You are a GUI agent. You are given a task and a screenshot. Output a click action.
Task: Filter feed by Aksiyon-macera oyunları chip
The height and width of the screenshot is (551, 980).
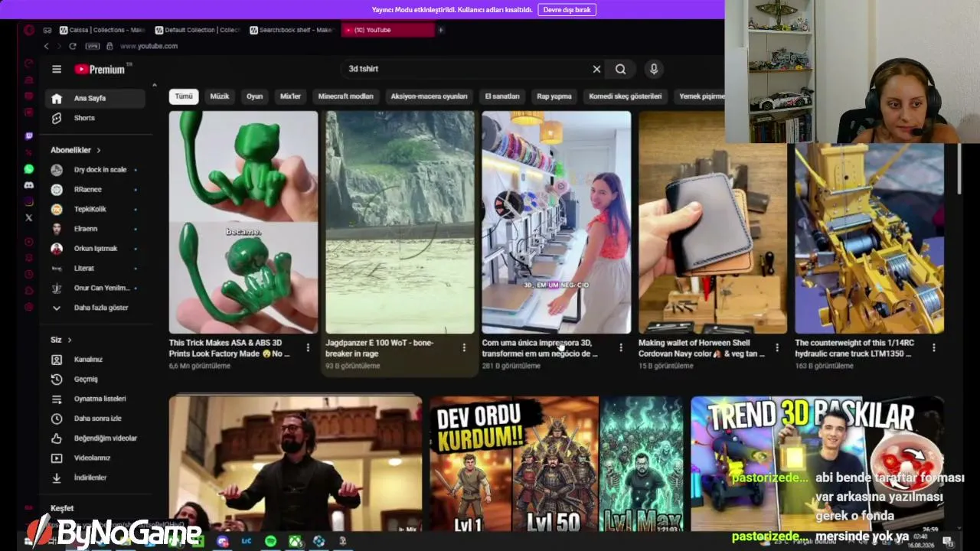[x=429, y=96]
